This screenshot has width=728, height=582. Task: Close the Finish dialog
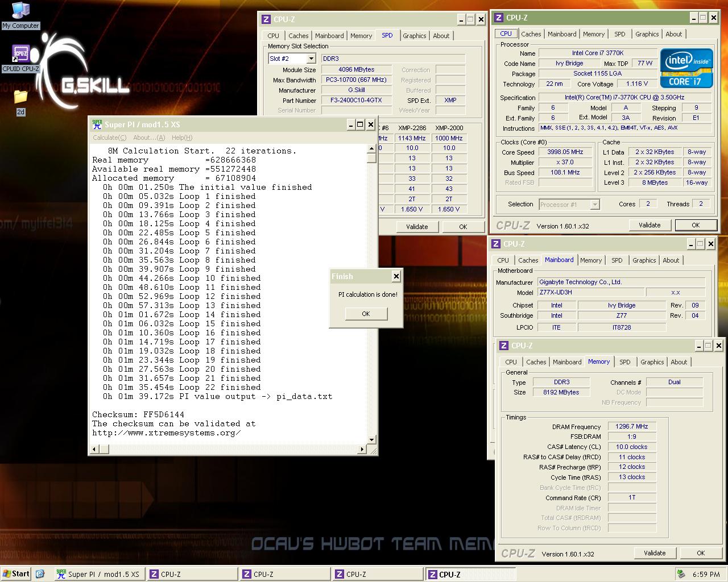396,277
